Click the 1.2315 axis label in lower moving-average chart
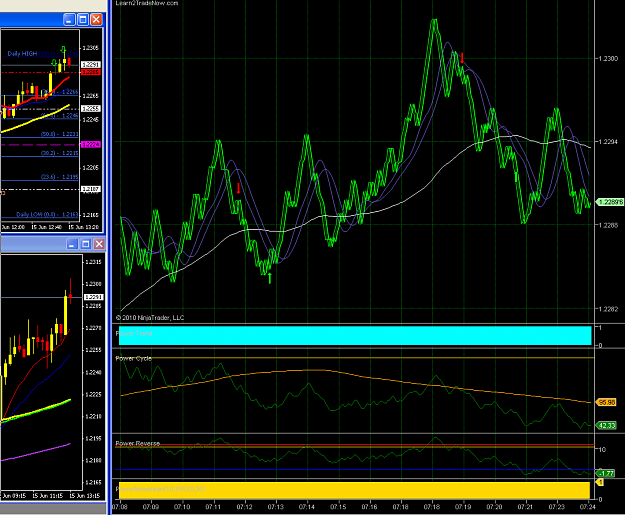 [93, 262]
